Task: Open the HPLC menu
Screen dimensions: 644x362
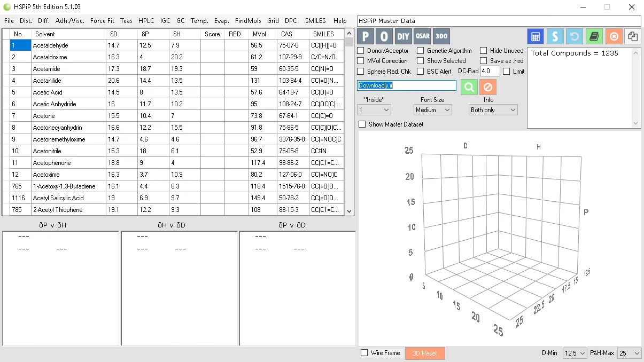Action: (146, 21)
